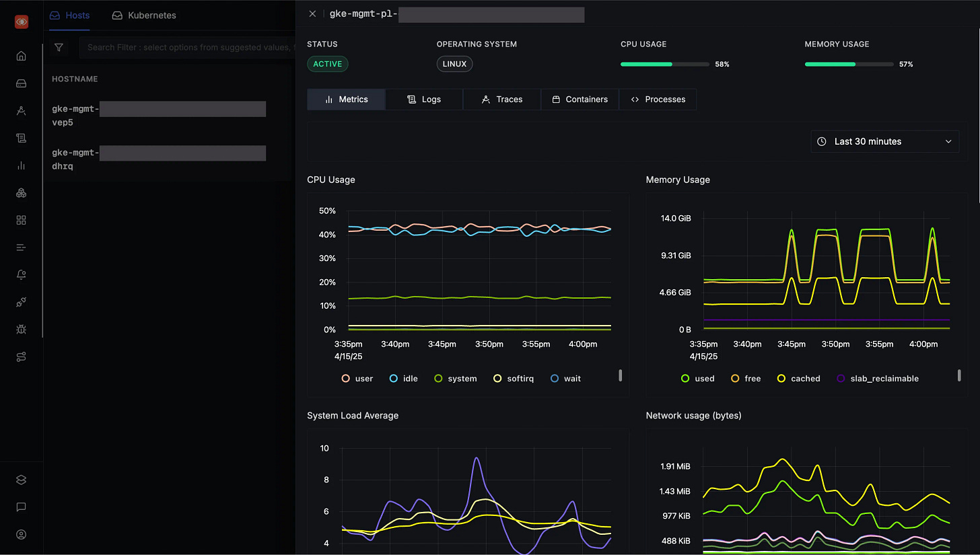The image size is (980, 555).
Task: Click the CPU usage progress bar
Action: coord(665,64)
